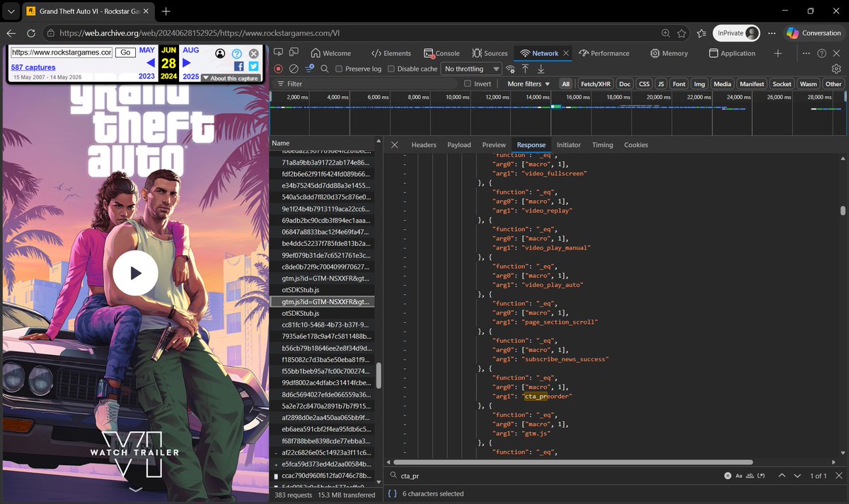Toggle match case Aa in search
This screenshot has height=504, width=849.
(739, 476)
